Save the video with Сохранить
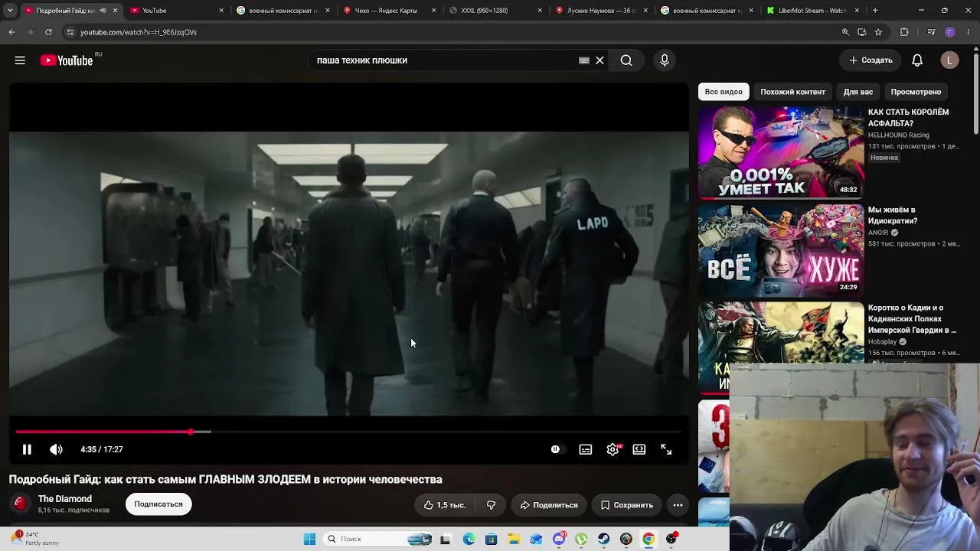Viewport: 980px width, 551px height. 626,505
